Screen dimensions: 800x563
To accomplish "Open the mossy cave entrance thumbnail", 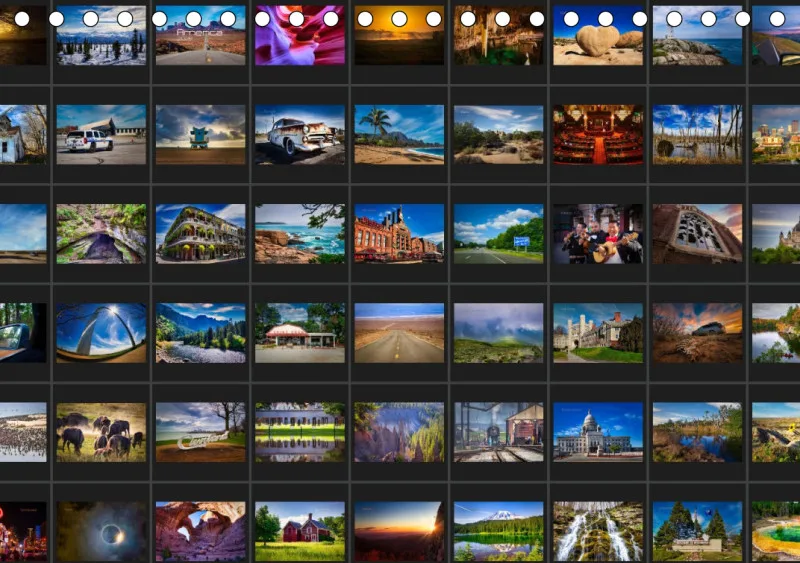I will click(x=101, y=234).
